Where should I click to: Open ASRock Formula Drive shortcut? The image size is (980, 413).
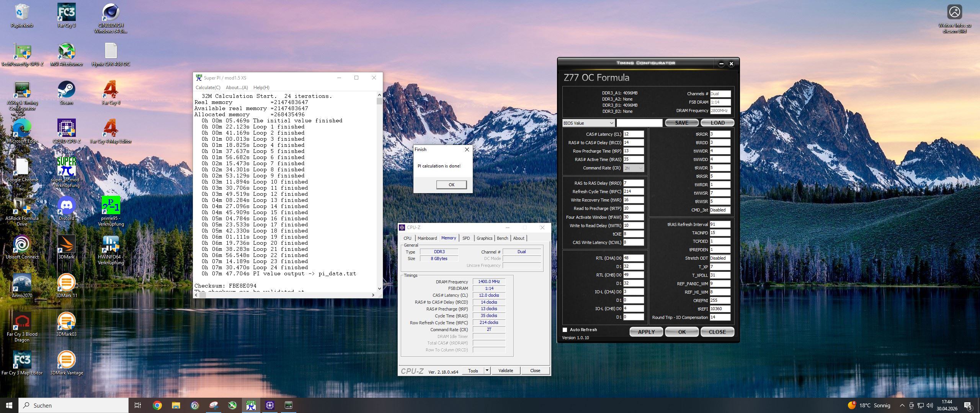pos(22,211)
